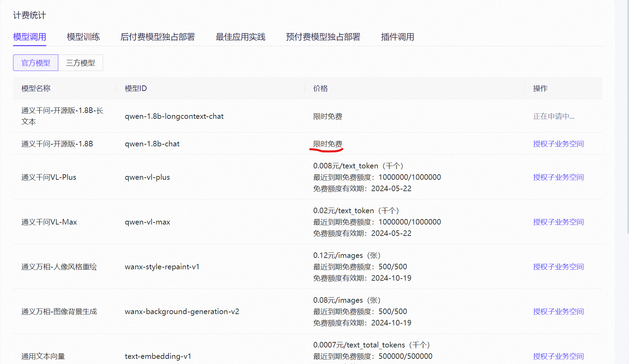Viewport: 629px width, 364px height.
Task: Click 授权子业务空间 for text-embedding-v1
Action: (558, 356)
